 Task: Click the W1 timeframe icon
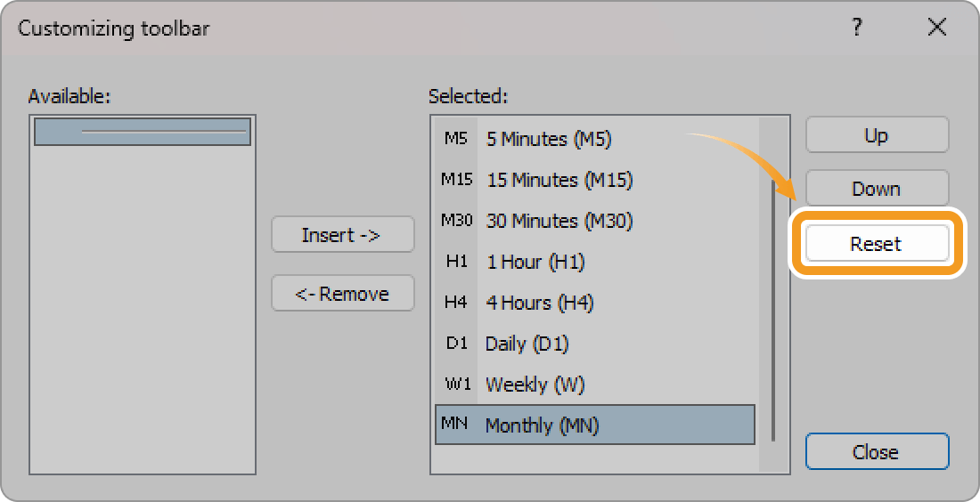click(458, 384)
